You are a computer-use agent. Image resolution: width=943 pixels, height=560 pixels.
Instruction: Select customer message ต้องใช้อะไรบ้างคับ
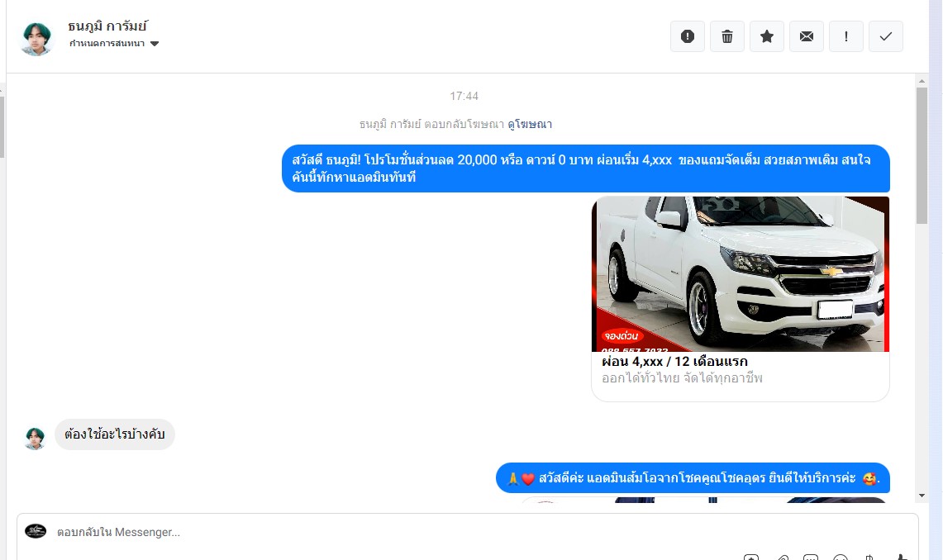pyautogui.click(x=115, y=434)
